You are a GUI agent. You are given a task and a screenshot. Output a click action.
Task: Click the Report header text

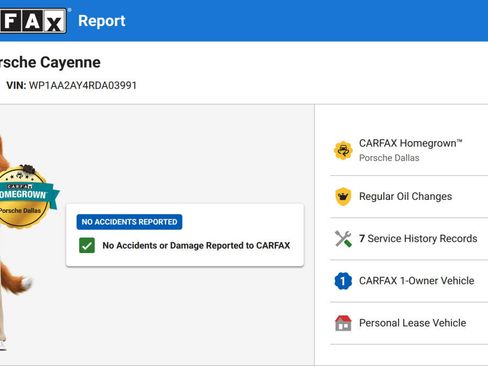pos(102,21)
